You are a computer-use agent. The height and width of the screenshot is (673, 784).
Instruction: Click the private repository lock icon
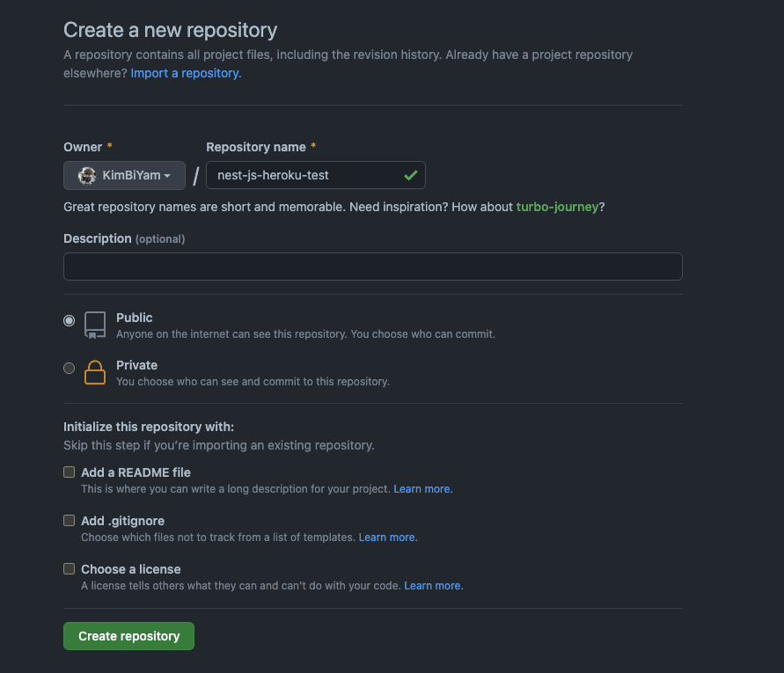point(95,372)
